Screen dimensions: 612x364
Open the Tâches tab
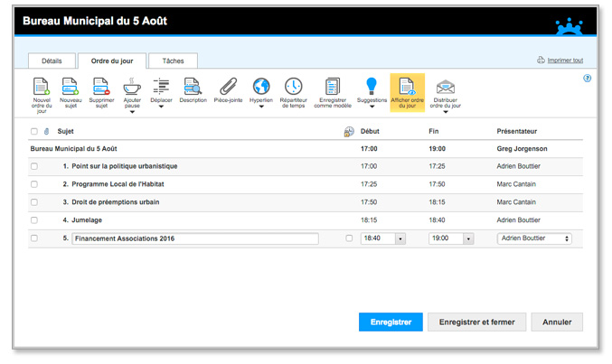(x=173, y=61)
